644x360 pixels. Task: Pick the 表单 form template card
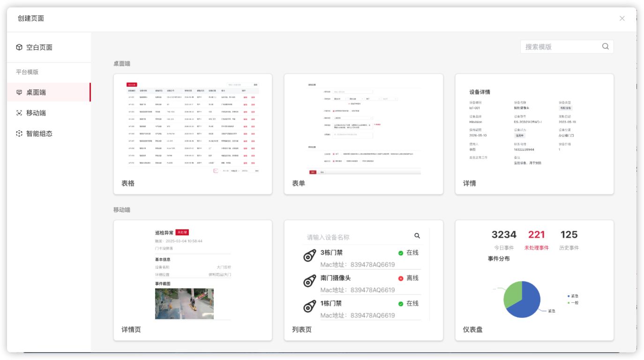pyautogui.click(x=363, y=134)
